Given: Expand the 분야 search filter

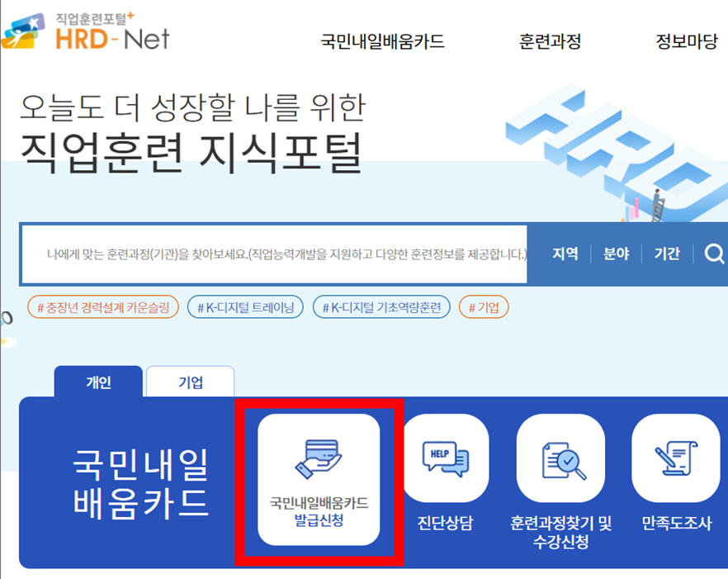Looking at the screenshot, I should [x=616, y=254].
